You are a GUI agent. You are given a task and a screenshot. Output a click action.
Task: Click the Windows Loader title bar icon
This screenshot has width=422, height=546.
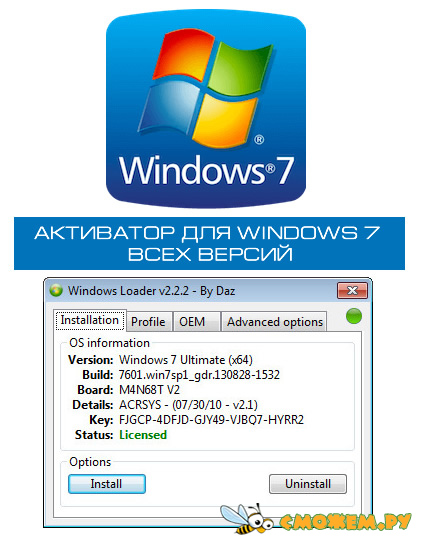56,290
